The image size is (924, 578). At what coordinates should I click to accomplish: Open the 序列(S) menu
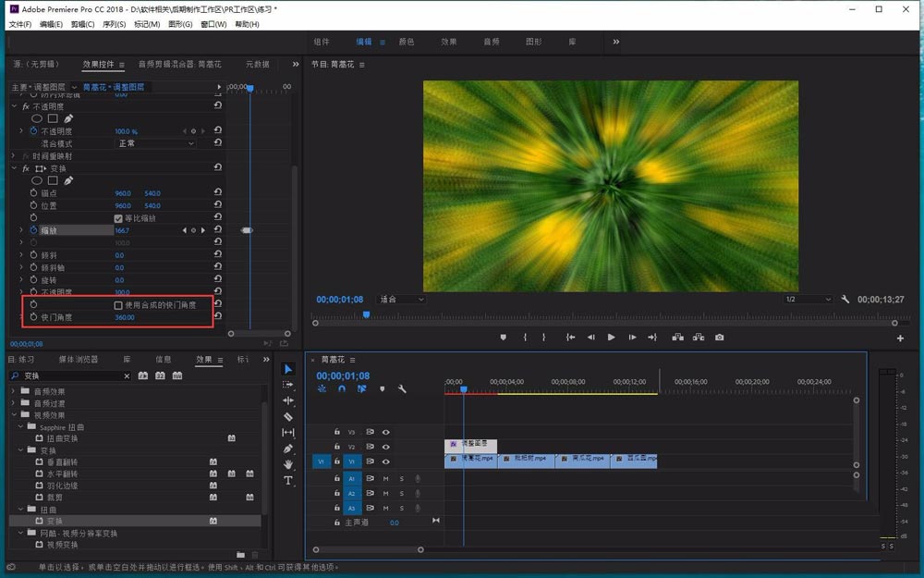click(115, 24)
